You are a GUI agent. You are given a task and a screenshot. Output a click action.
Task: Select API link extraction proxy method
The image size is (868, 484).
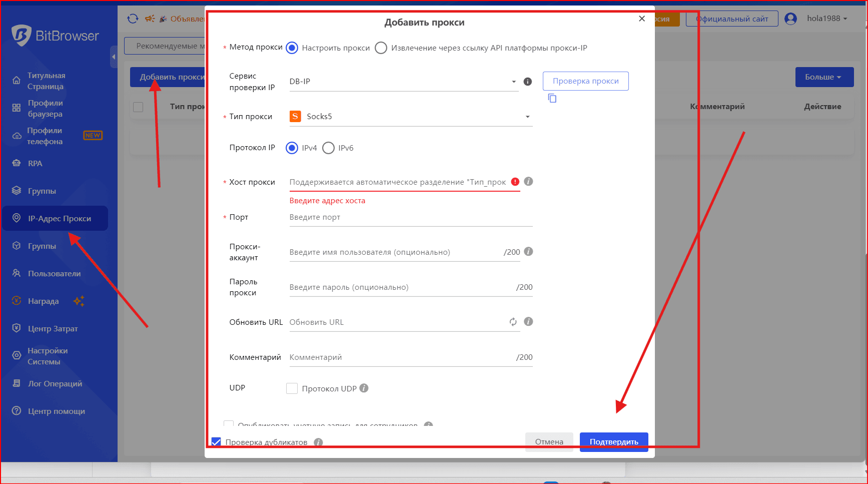tap(381, 48)
